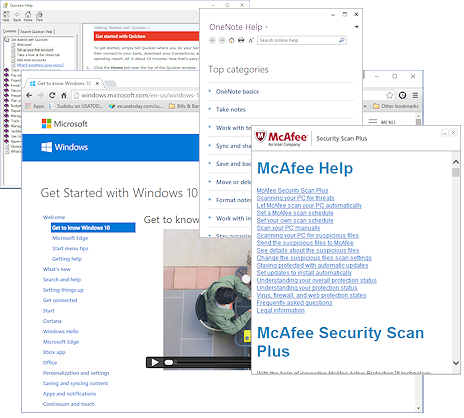This screenshot has width=464, height=418.
Task: Click the Back icon in Quicken Help toolbar
Action: [17, 15]
